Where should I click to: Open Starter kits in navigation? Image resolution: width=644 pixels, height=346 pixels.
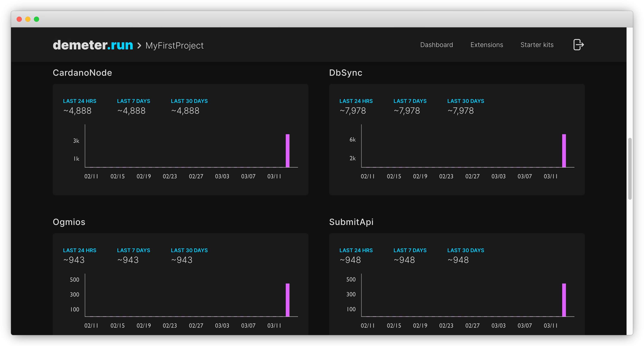click(537, 45)
